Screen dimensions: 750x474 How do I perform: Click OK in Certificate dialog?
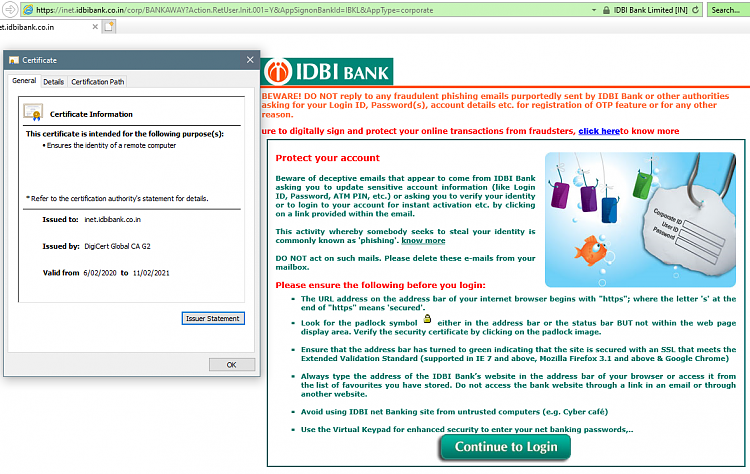(x=232, y=364)
